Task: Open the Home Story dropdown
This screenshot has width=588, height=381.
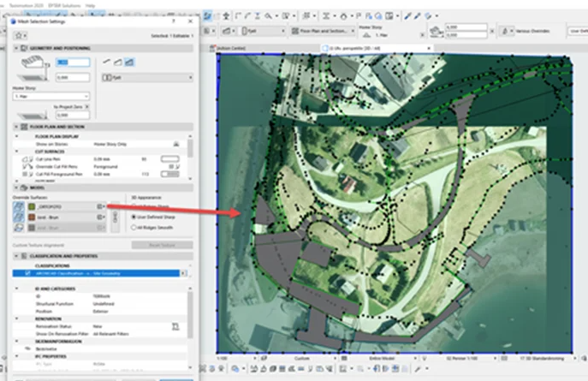Action: point(51,98)
